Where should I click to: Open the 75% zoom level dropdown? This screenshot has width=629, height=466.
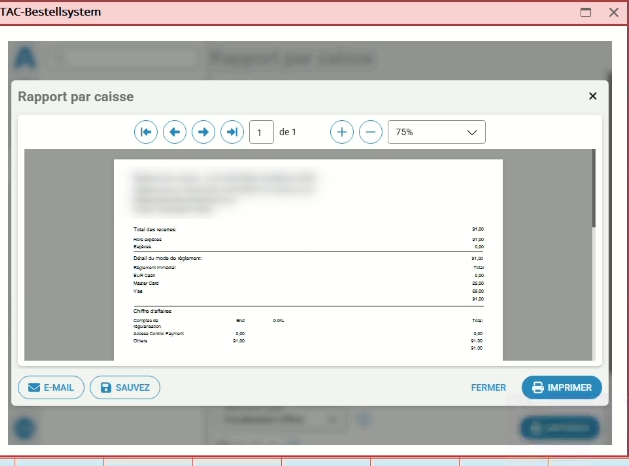[x=436, y=132]
